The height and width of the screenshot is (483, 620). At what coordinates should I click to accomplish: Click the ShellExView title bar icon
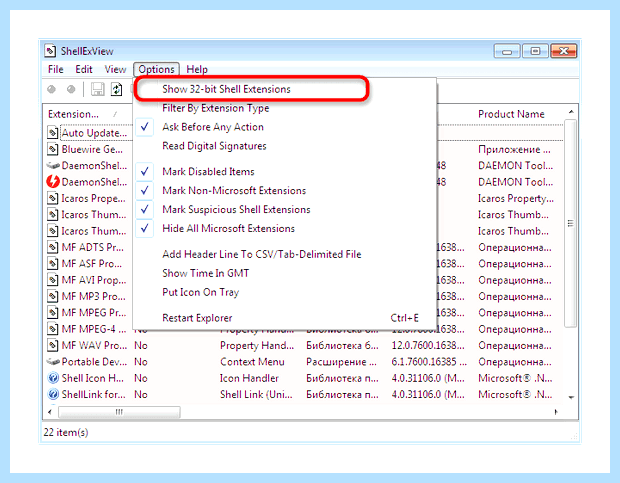point(50,51)
